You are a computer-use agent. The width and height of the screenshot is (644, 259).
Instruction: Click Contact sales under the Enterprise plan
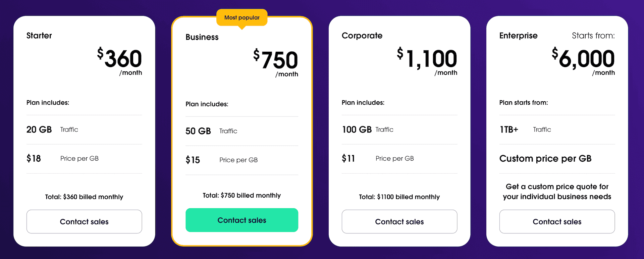[557, 221]
